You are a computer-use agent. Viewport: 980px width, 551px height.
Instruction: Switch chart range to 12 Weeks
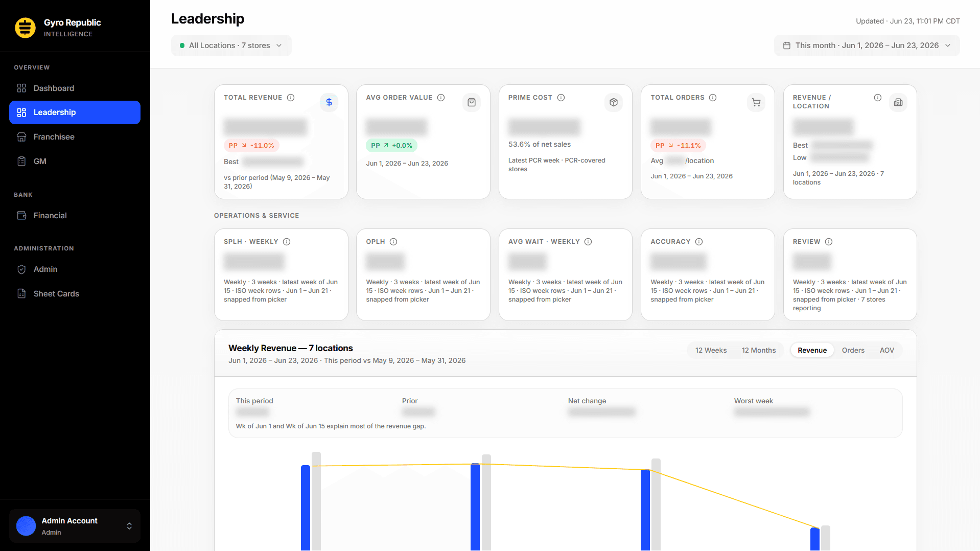point(711,350)
